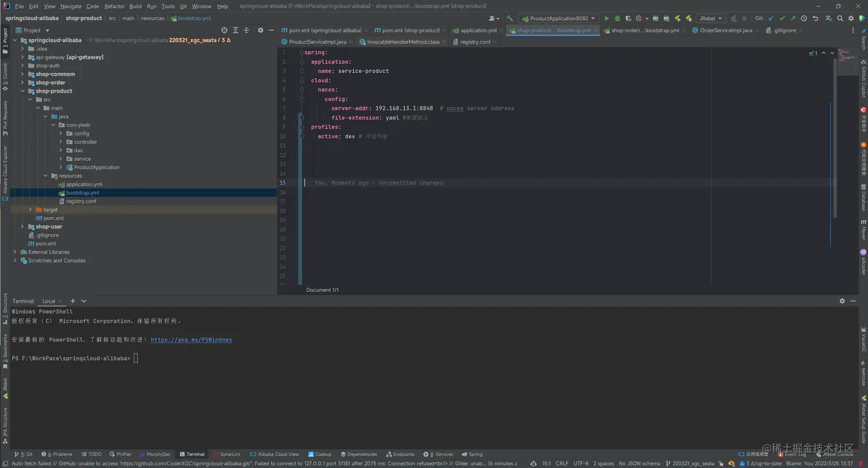Click Collapse All icon in Project panel
Viewport: 868px width, 468px height.
(x=246, y=30)
